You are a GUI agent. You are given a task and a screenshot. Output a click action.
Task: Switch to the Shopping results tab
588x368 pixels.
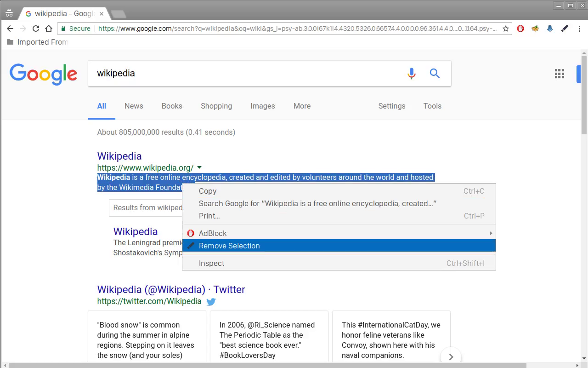(x=216, y=106)
